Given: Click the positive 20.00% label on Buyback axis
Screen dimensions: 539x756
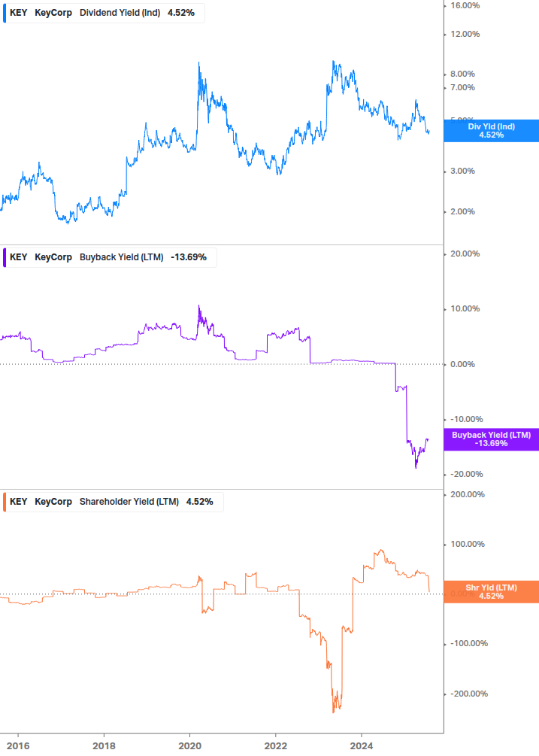Looking at the screenshot, I should pyautogui.click(x=465, y=254).
